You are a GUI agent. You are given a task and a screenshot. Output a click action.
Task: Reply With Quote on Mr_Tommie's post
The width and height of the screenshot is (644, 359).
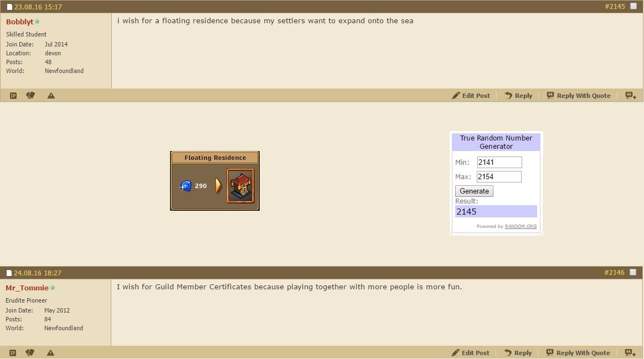[x=578, y=353]
